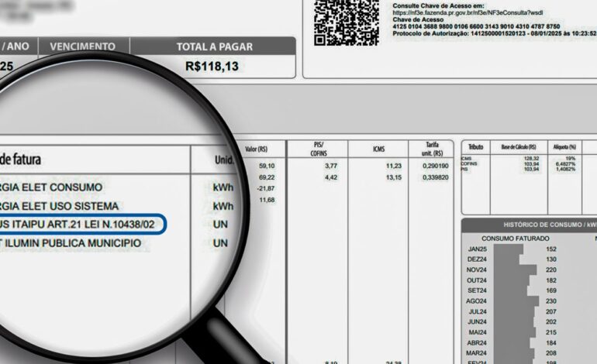Select the ICMS value 11,23

pyautogui.click(x=394, y=166)
